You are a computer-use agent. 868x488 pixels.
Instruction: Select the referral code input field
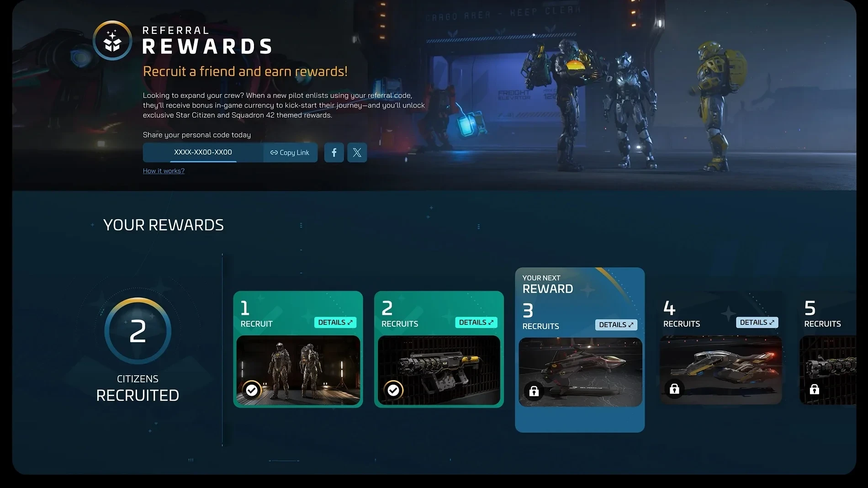(203, 152)
